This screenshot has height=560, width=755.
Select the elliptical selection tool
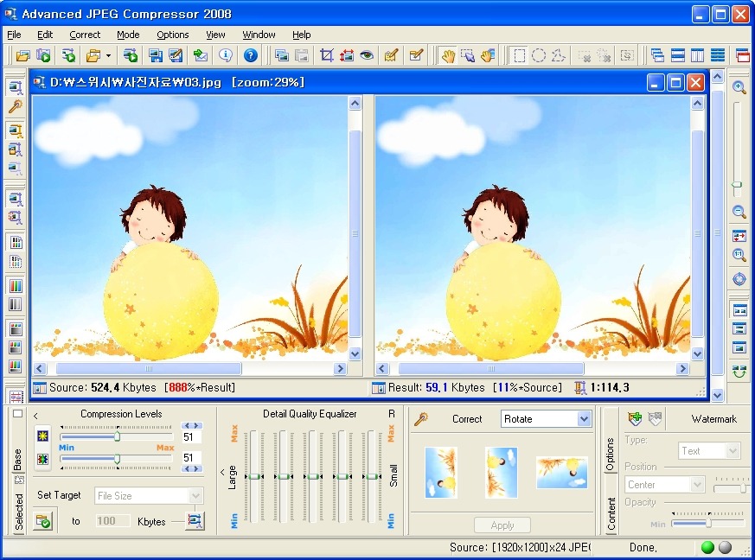[538, 55]
